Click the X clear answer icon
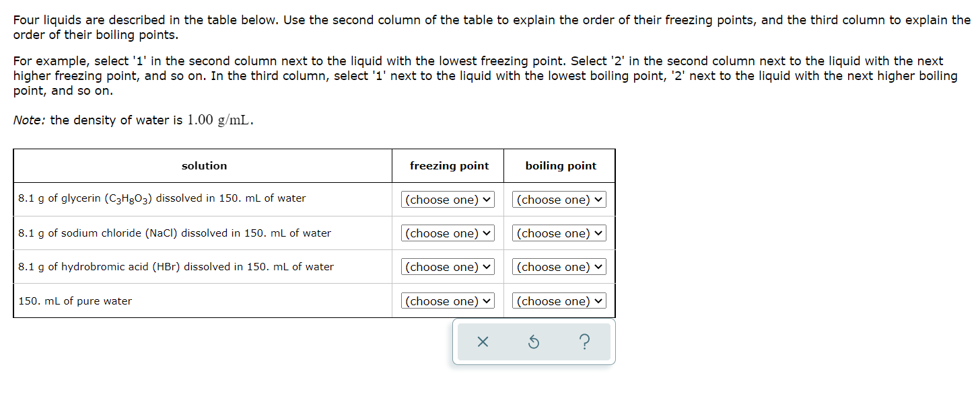Image resolution: width=980 pixels, height=398 pixels. [482, 342]
